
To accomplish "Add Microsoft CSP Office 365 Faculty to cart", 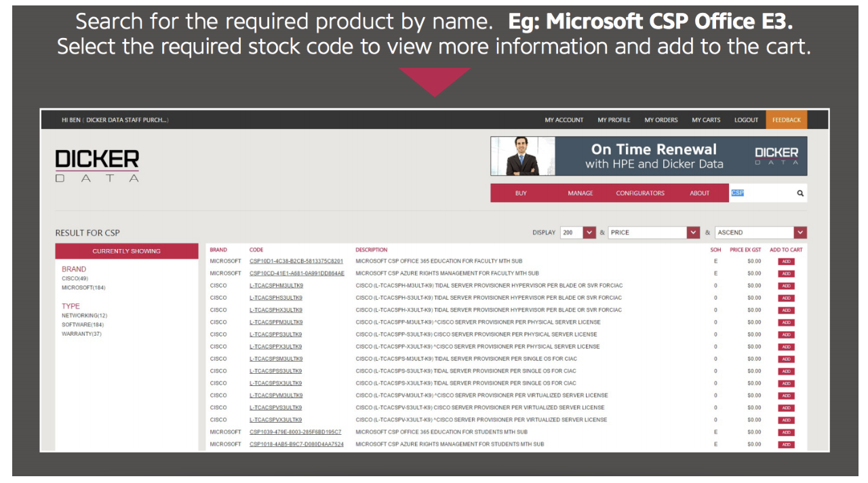I will [786, 262].
